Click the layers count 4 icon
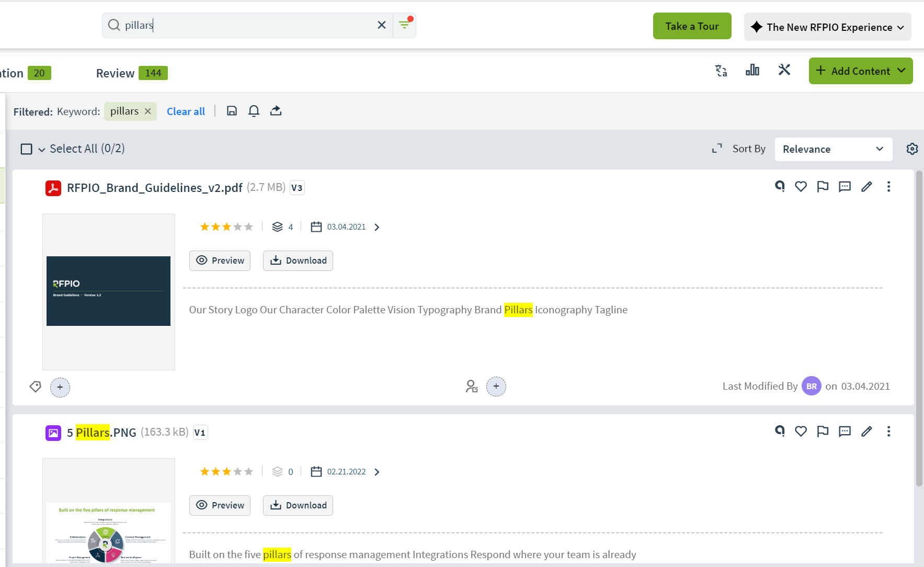 tap(277, 226)
